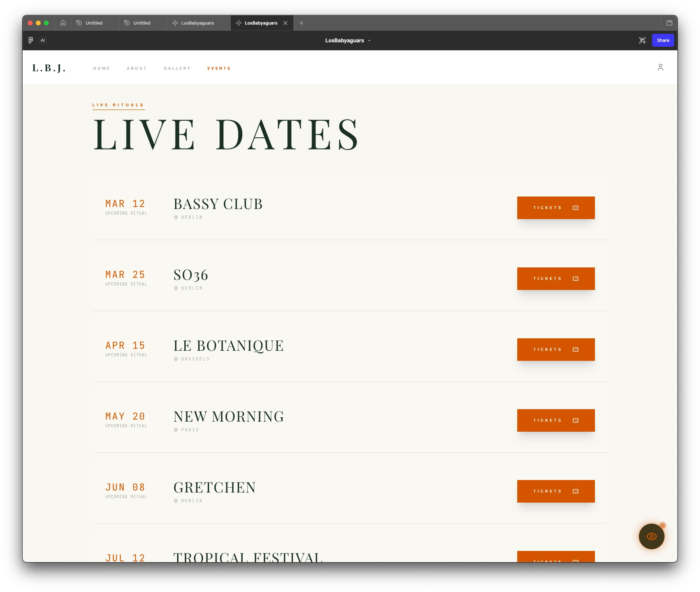Click UPCOMING RITUAL under MAR 12
Image resolution: width=700 pixels, height=592 pixels.
tap(126, 213)
